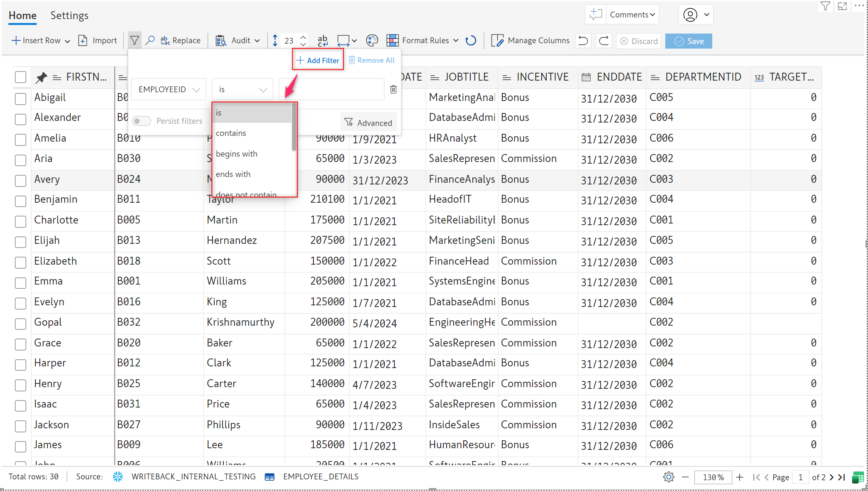Delete the EMPLOYEEID filter with the trash icon
The width and height of the screenshot is (868, 491).
point(393,89)
